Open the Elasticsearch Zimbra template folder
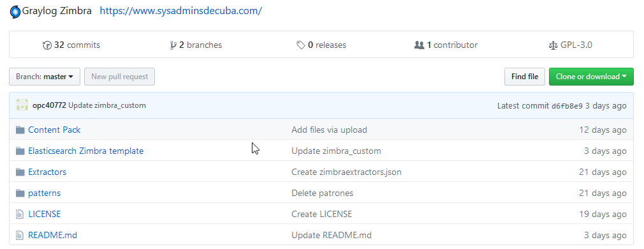This screenshot has width=644, height=249. [86, 151]
